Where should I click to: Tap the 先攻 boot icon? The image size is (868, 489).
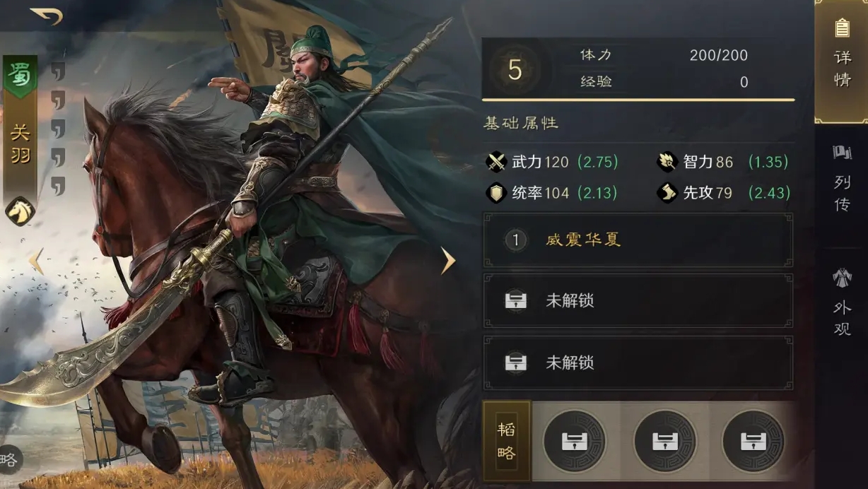point(667,193)
